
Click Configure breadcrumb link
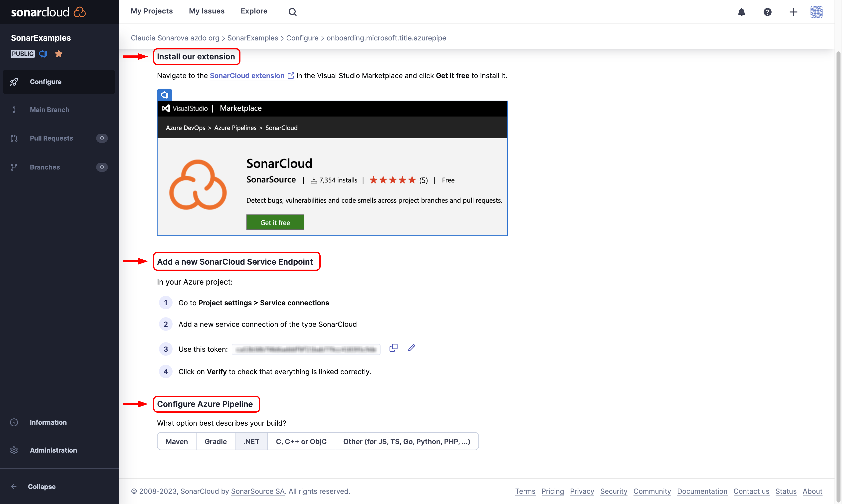coord(302,38)
